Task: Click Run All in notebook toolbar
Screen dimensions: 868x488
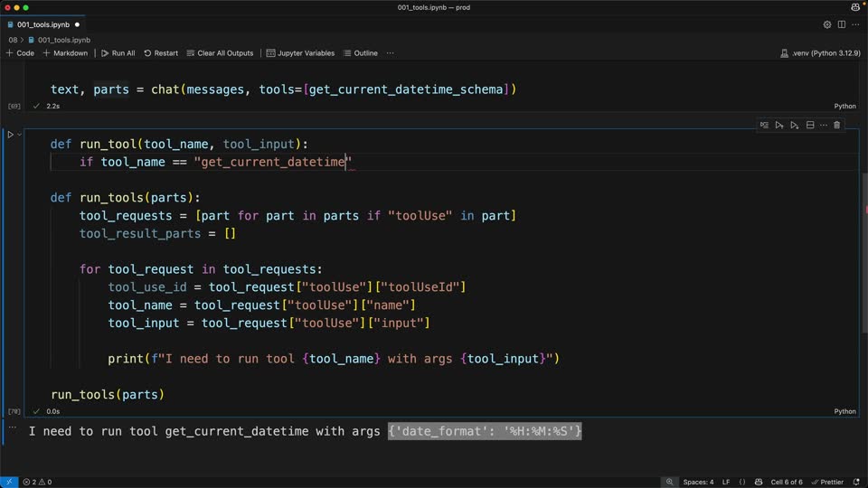Action: pyautogui.click(x=118, y=53)
